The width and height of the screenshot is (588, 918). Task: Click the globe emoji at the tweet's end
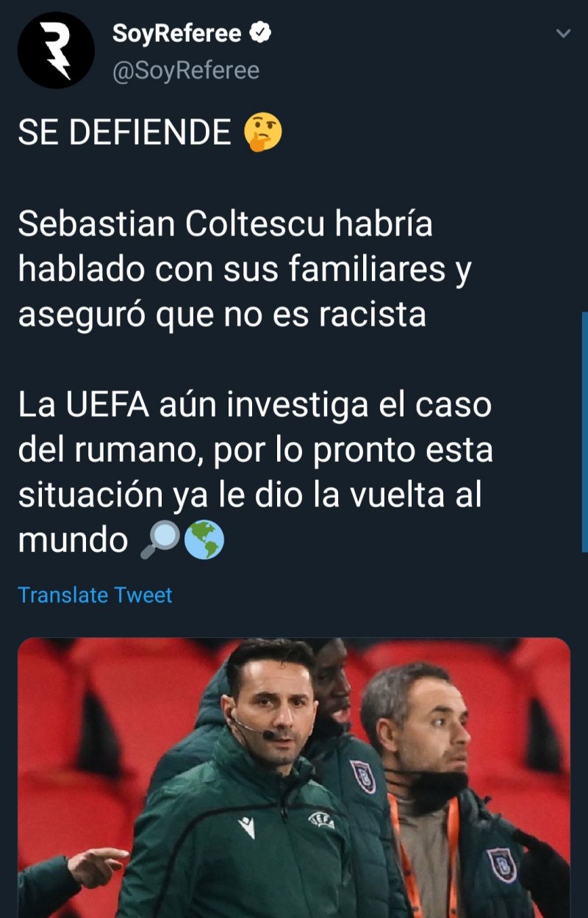point(204,540)
